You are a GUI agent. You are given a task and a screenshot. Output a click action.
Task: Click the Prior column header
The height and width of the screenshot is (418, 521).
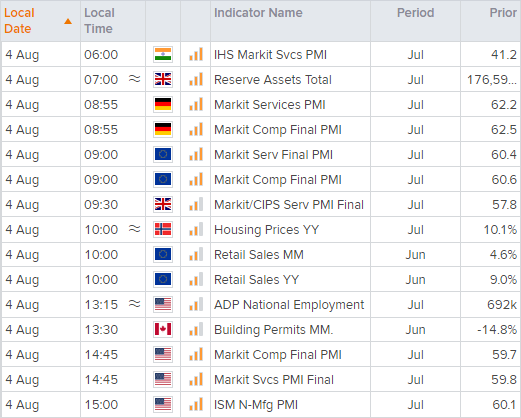503,13
